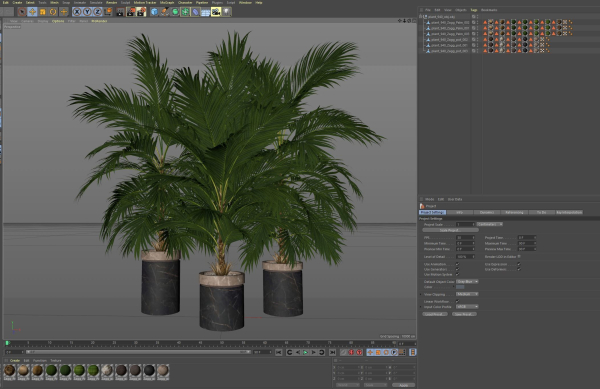Screen dimensions: 600x389
Task: Open the size mode dropdown beside Apply
Action: pyautogui.click(x=375, y=386)
